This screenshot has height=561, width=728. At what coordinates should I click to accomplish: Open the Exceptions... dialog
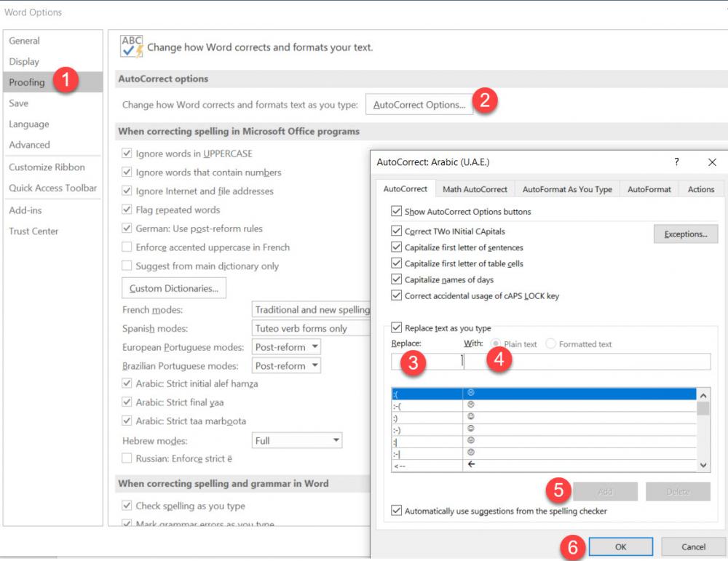(x=685, y=234)
